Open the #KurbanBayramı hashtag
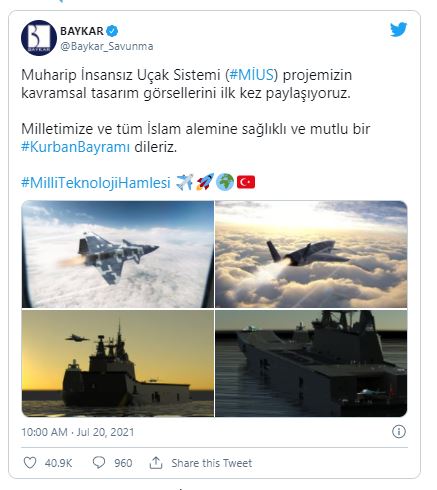 [x=75, y=147]
